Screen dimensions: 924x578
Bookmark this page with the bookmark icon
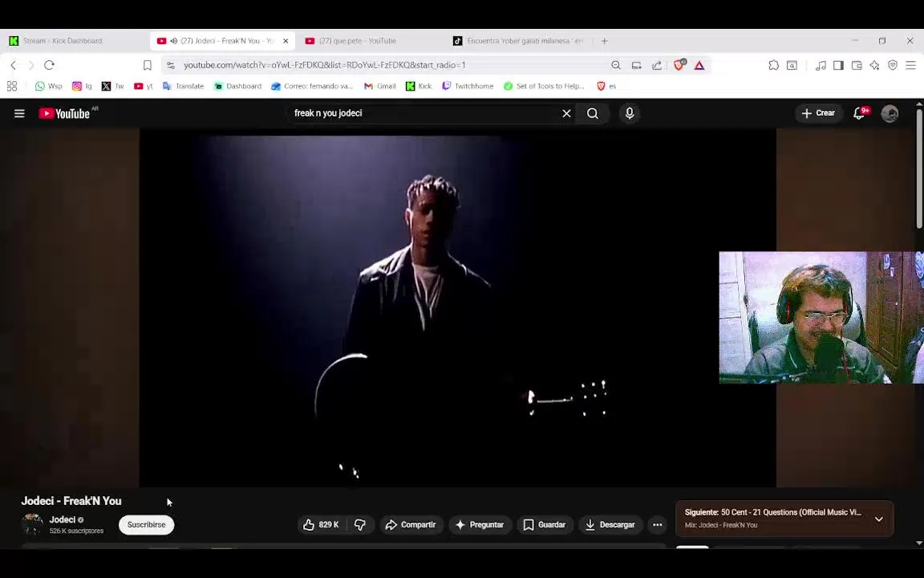[148, 65]
